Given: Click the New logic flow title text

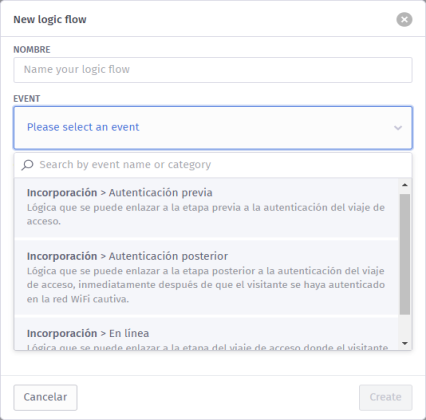Looking at the screenshot, I should [x=50, y=20].
